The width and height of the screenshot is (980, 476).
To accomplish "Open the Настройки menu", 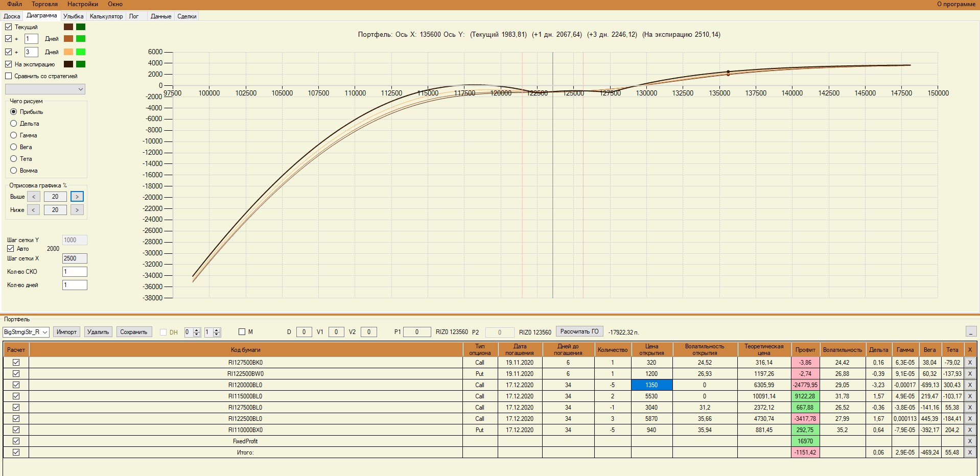I will (83, 4).
